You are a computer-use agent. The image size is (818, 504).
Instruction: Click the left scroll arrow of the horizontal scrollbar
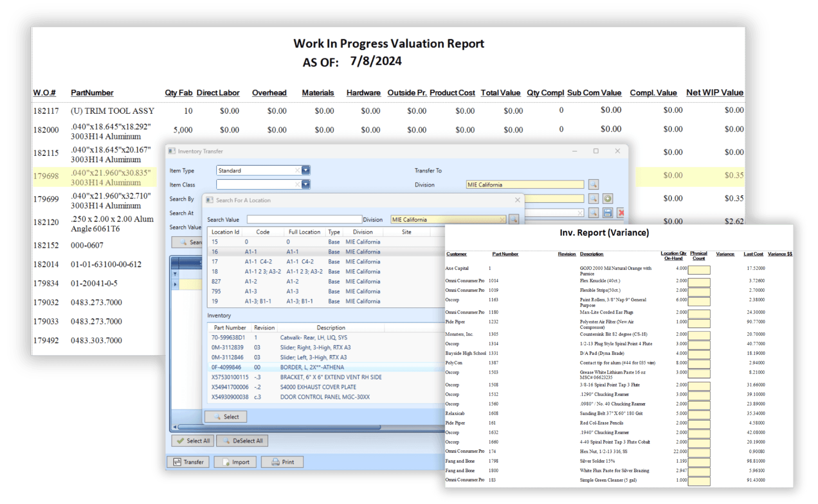(175, 427)
